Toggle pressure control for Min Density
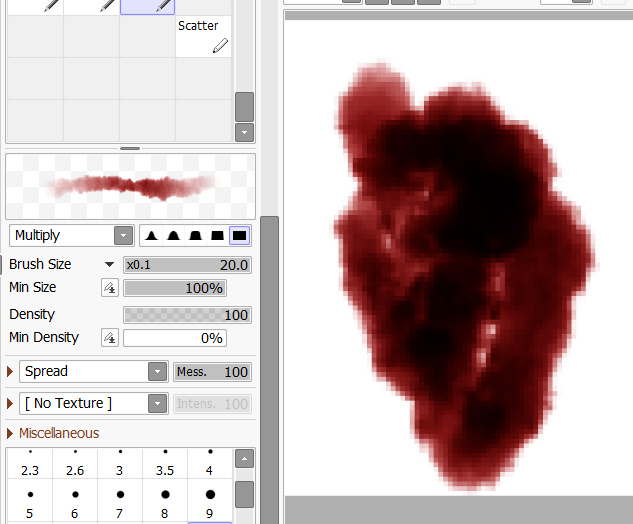Screen dimensions: 633x524 point(110,338)
